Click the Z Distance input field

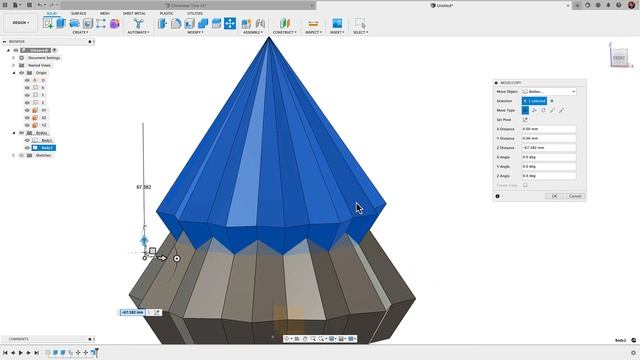point(549,148)
